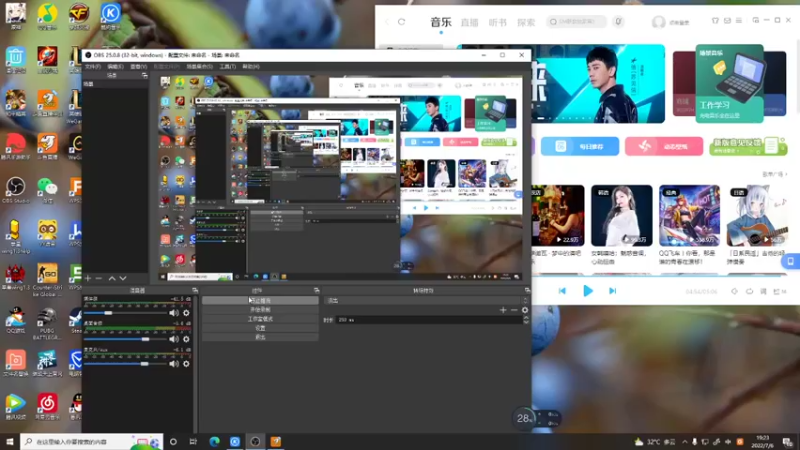Image resolution: width=800 pixels, height=450 pixels.
Task: Click the user avatar in music app
Action: [658, 22]
